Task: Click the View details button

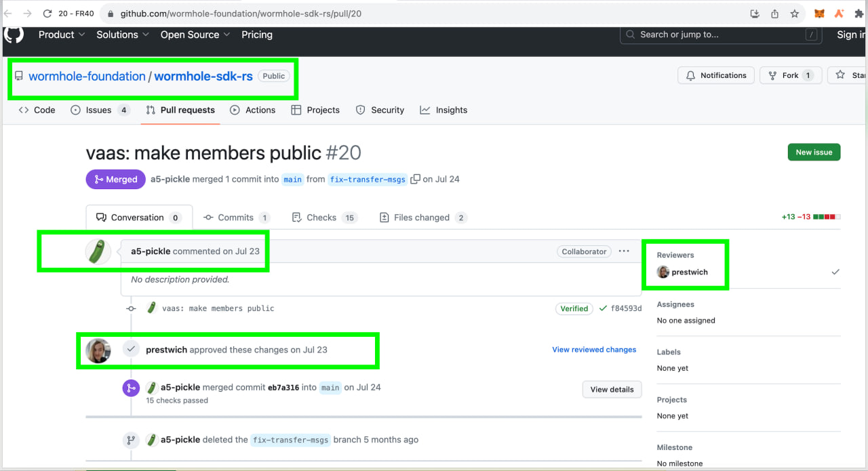Action: tap(612, 389)
